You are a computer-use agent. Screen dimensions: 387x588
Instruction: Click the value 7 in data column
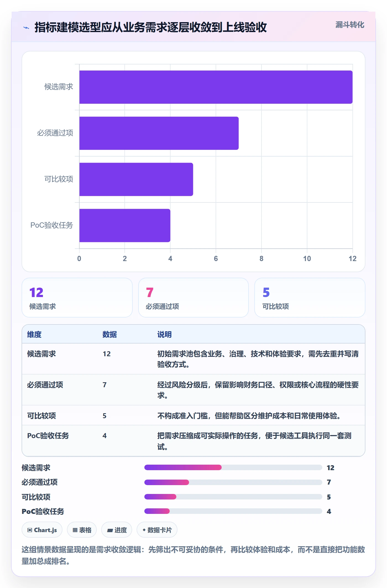tap(104, 385)
